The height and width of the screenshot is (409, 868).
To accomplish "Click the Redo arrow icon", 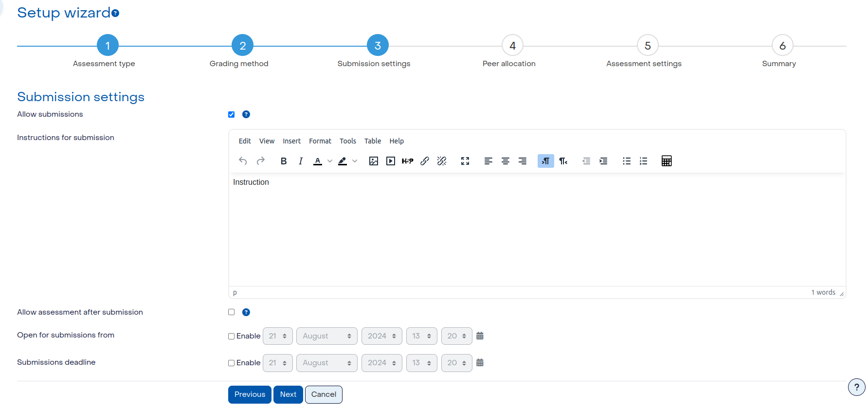I will tap(261, 161).
